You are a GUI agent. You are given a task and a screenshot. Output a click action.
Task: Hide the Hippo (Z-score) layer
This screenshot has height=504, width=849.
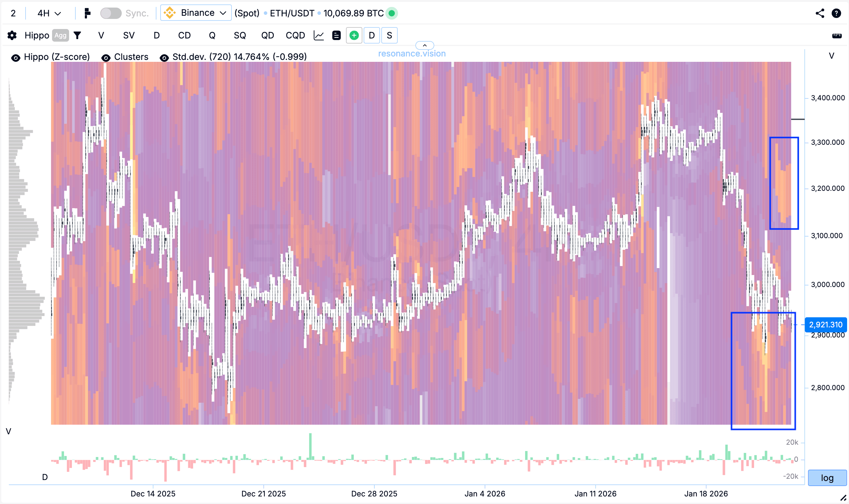(16, 58)
